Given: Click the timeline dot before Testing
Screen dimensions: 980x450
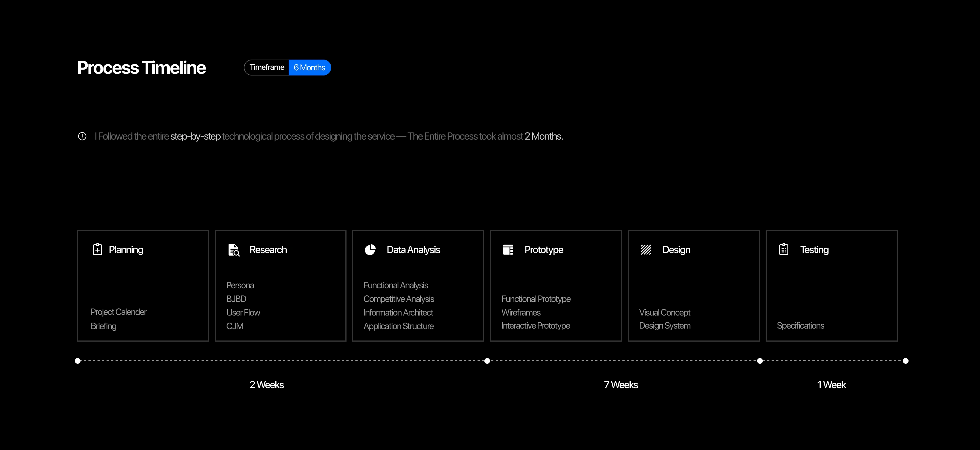Looking at the screenshot, I should click(760, 361).
